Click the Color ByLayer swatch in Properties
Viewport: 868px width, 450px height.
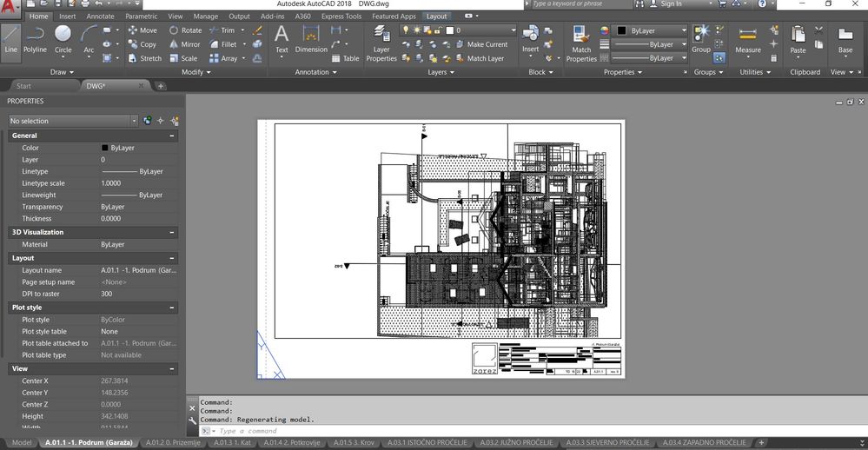104,148
